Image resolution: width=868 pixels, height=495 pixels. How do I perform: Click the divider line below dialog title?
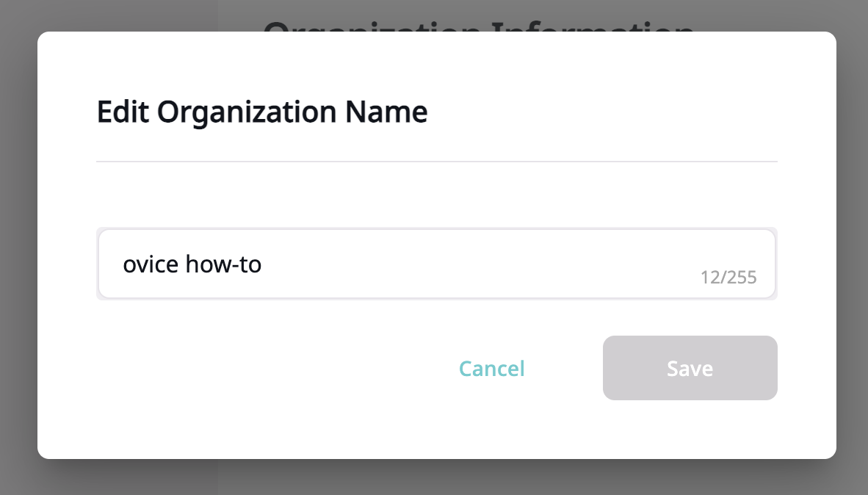click(x=437, y=162)
